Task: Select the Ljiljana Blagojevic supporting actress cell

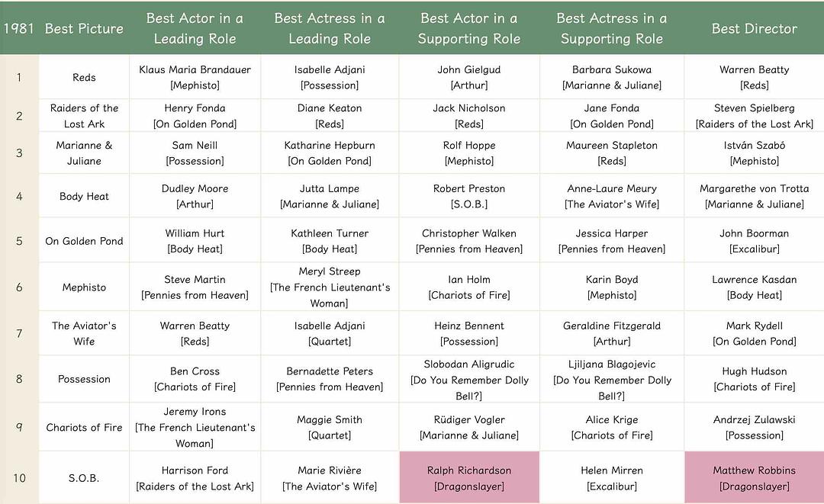Action: coord(611,380)
